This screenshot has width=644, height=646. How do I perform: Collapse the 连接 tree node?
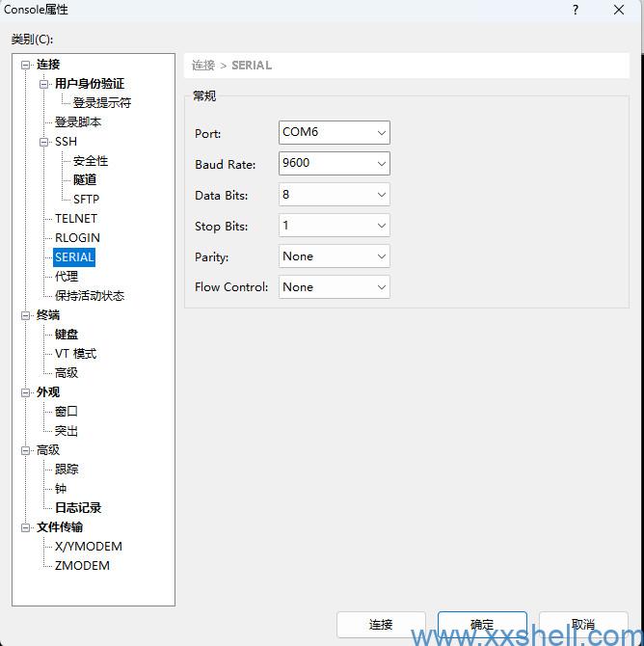(x=26, y=65)
